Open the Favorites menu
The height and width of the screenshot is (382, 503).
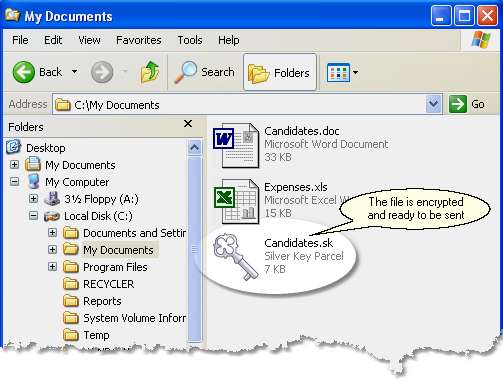[x=139, y=40]
